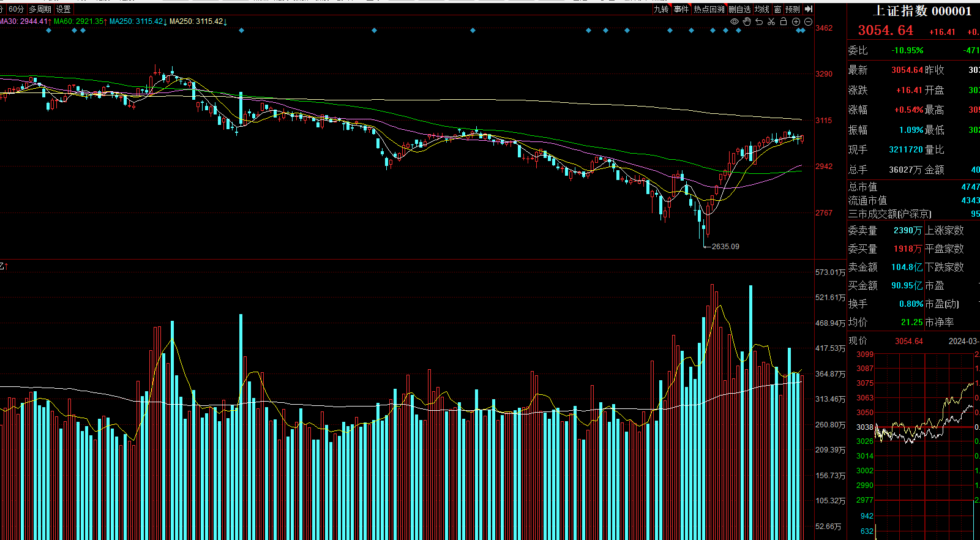Click the 涨幅 +0.54% value

(x=908, y=110)
